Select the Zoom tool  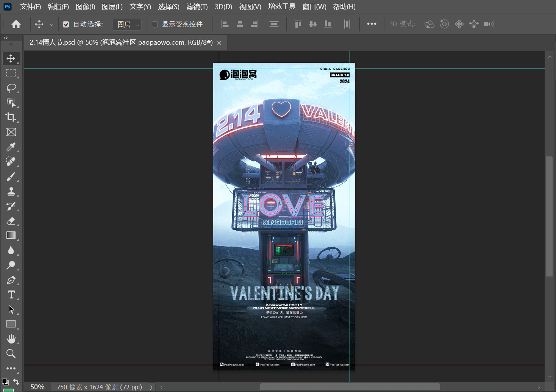click(x=11, y=354)
